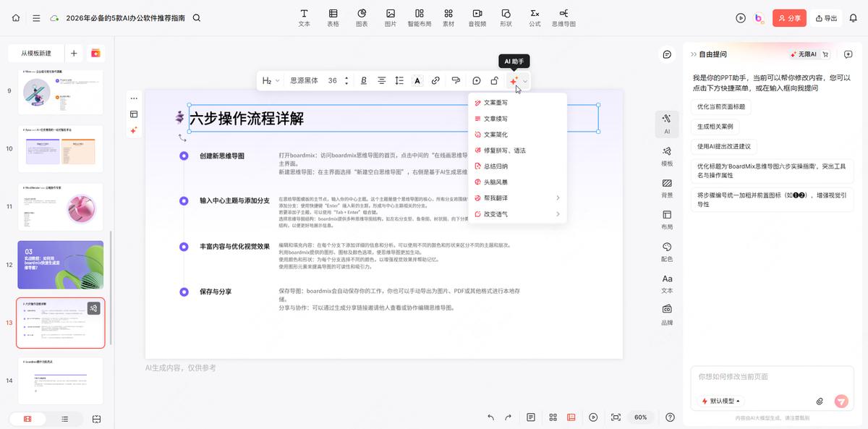868x429 pixels.
Task: Open the 模板 templates panel
Action: pyautogui.click(x=667, y=156)
